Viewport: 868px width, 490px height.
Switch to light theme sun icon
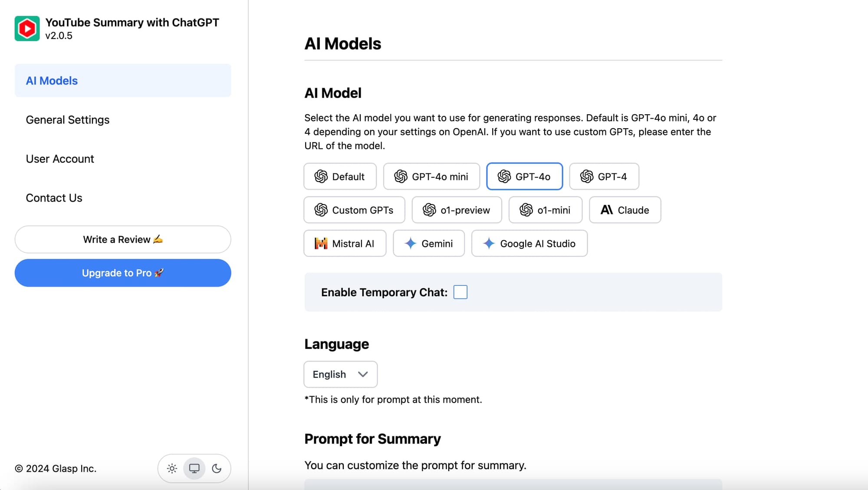tap(172, 468)
